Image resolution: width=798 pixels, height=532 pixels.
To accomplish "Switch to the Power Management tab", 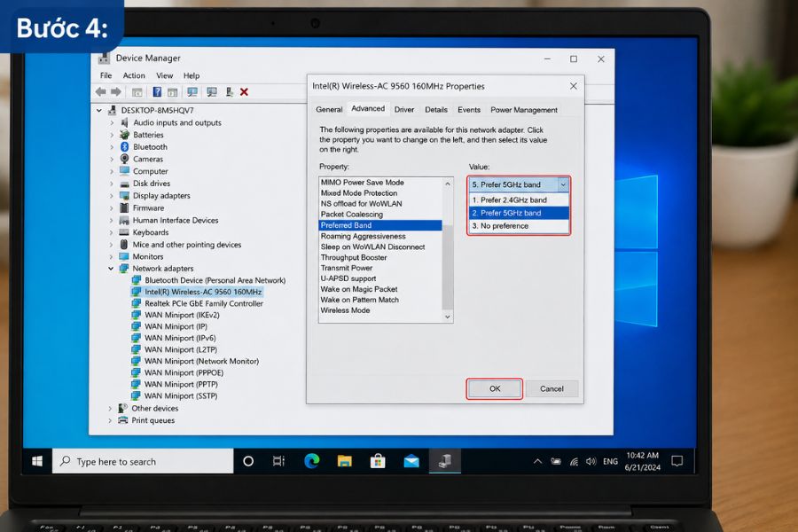I will tap(524, 110).
